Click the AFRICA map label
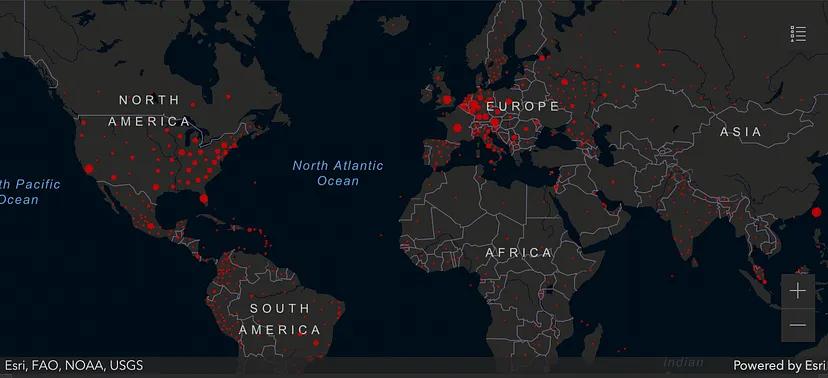 pyautogui.click(x=519, y=253)
